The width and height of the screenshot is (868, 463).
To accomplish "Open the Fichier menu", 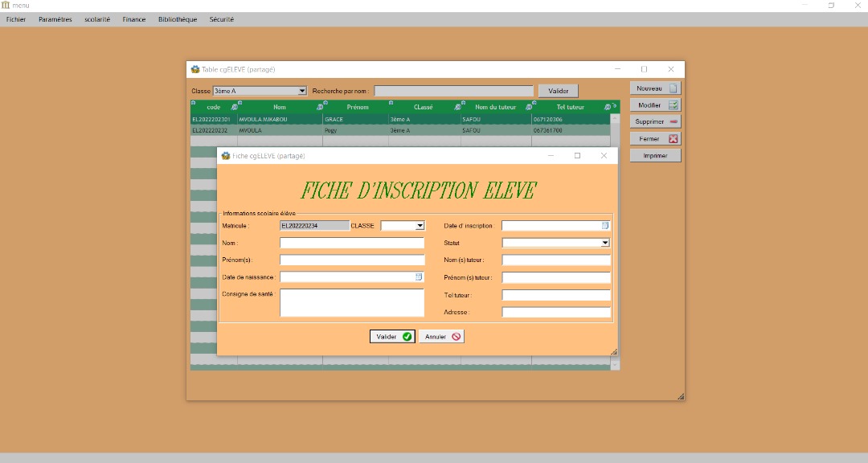I will (x=16, y=19).
